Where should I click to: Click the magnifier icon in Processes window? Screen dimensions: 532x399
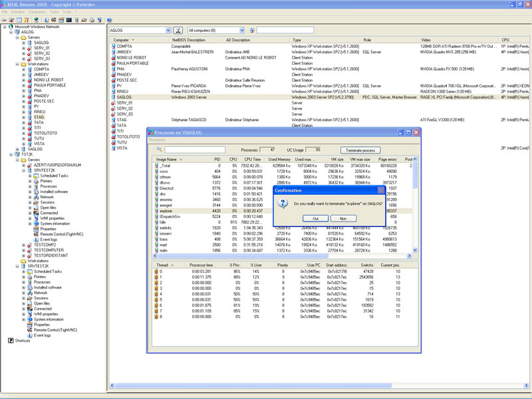159,149
